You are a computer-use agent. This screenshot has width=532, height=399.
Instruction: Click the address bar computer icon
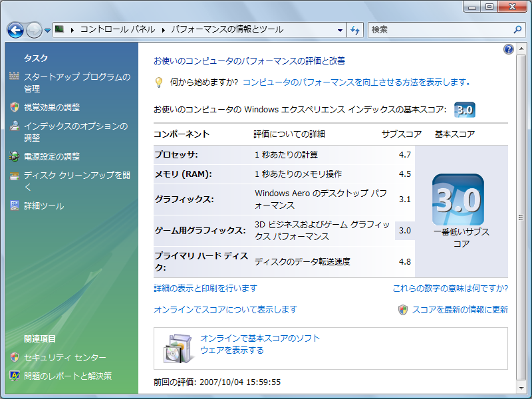point(59,29)
